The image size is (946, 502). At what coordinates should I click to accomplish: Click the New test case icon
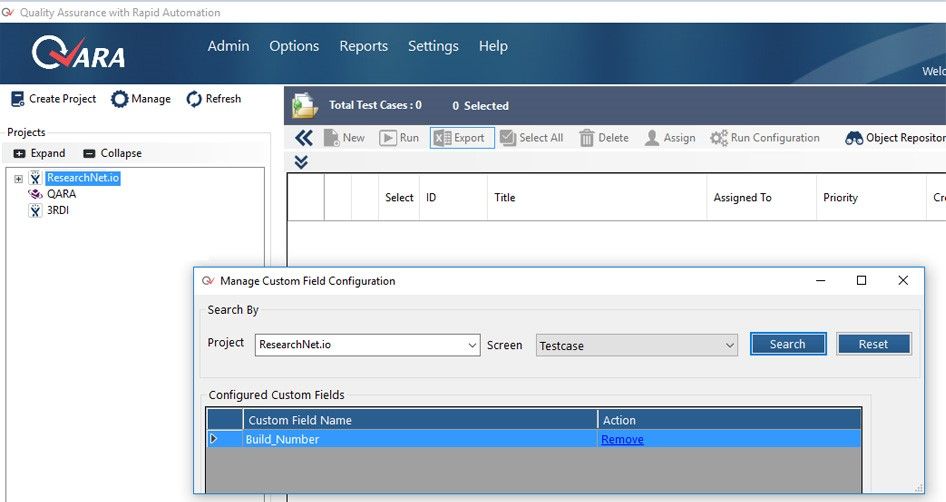[x=331, y=138]
